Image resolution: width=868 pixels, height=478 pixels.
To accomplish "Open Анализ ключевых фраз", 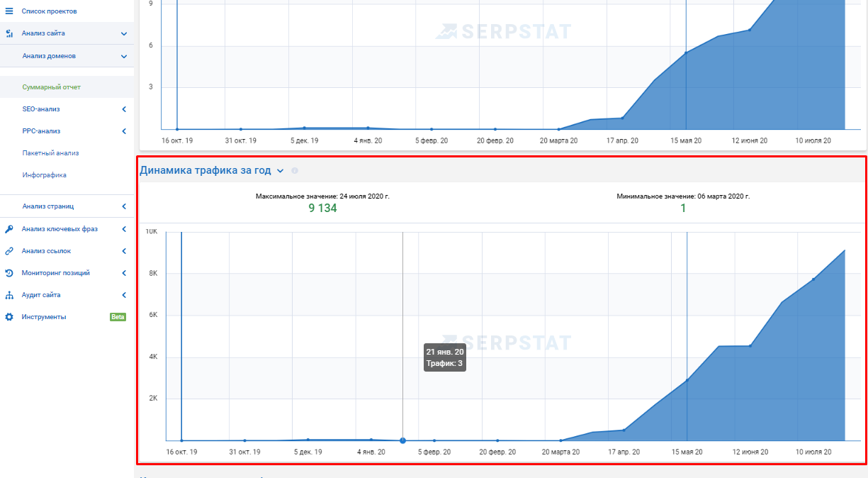I will coord(60,229).
